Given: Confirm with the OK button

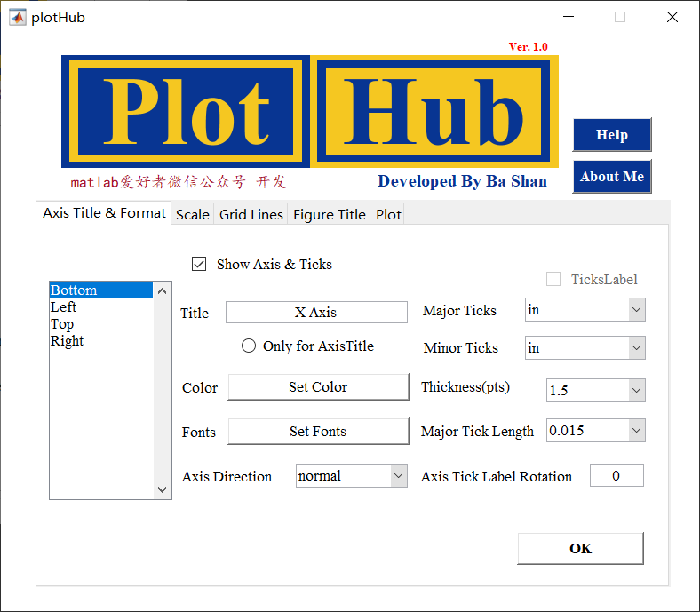Looking at the screenshot, I should pos(580,548).
